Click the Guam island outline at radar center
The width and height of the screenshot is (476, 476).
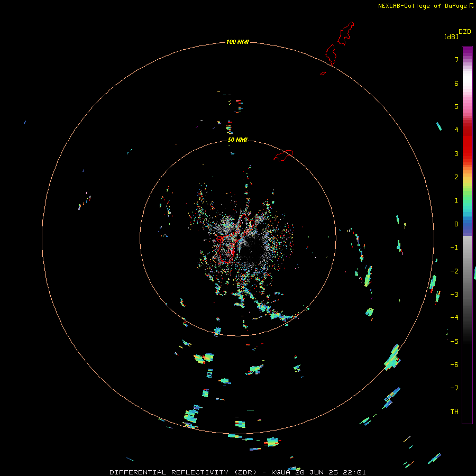pyautogui.click(x=236, y=239)
